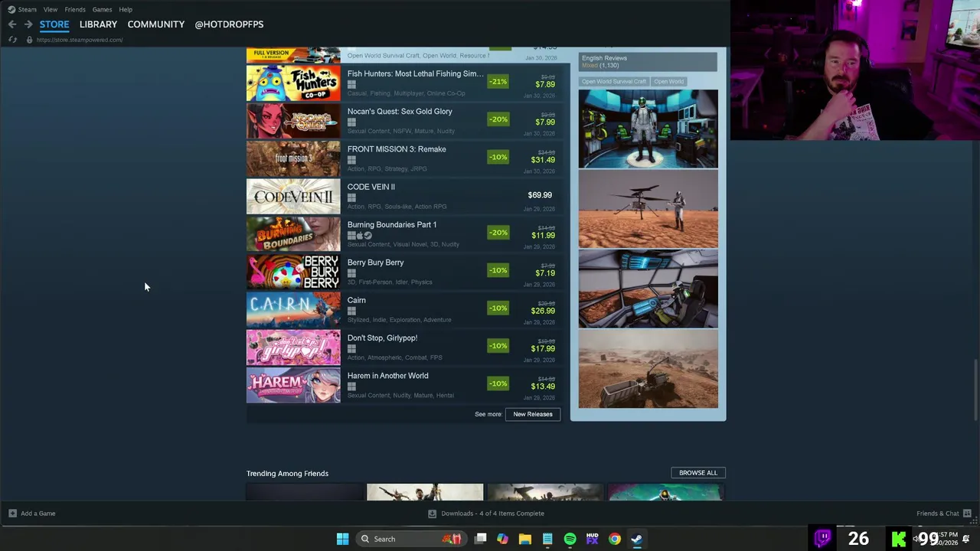Open the Don't Stop, Girlypop! title
This screenshot has height=551, width=980.
click(382, 338)
